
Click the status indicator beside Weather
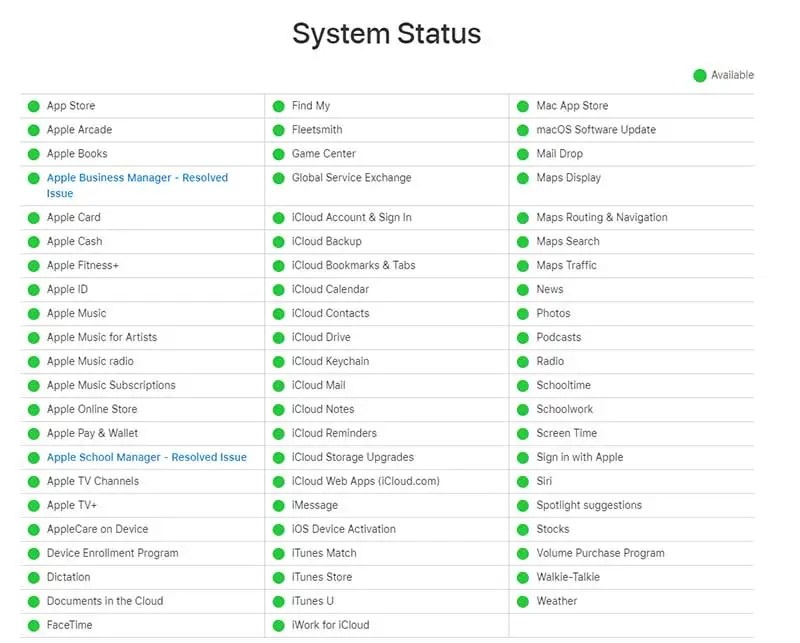coord(522,601)
